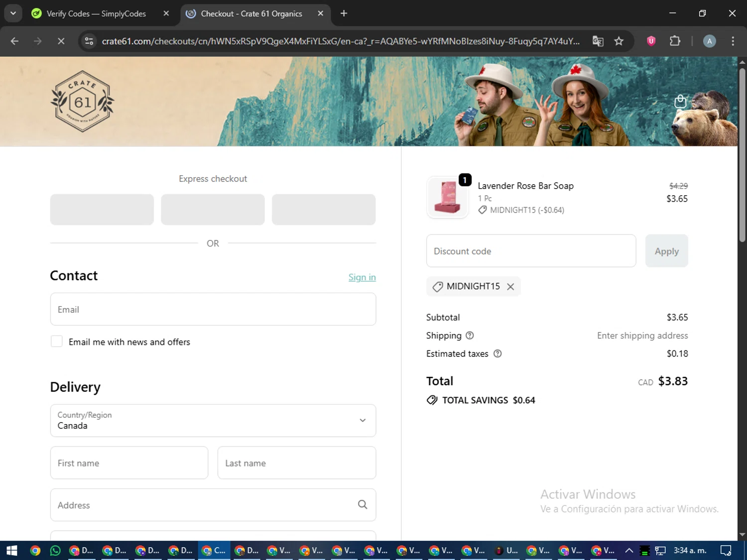
Task: Click the scrollbar up arrow
Action: click(x=742, y=62)
